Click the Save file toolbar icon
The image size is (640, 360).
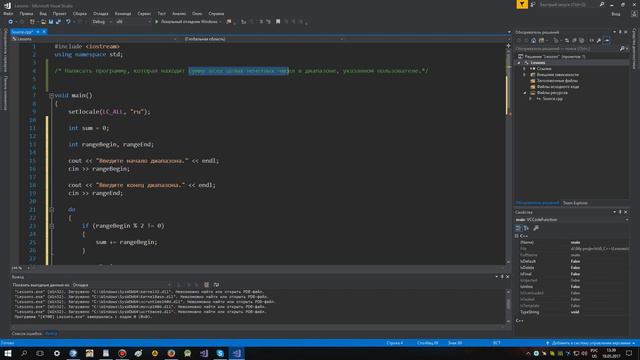click(51, 22)
